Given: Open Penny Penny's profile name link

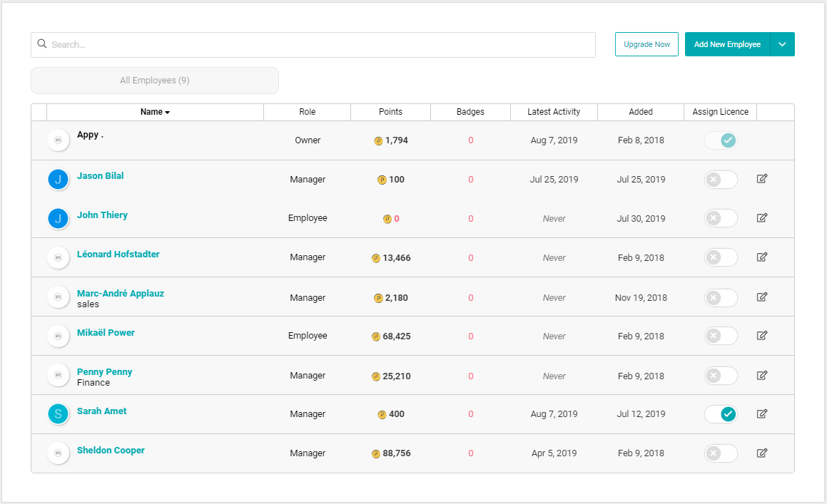Looking at the screenshot, I should coord(104,371).
